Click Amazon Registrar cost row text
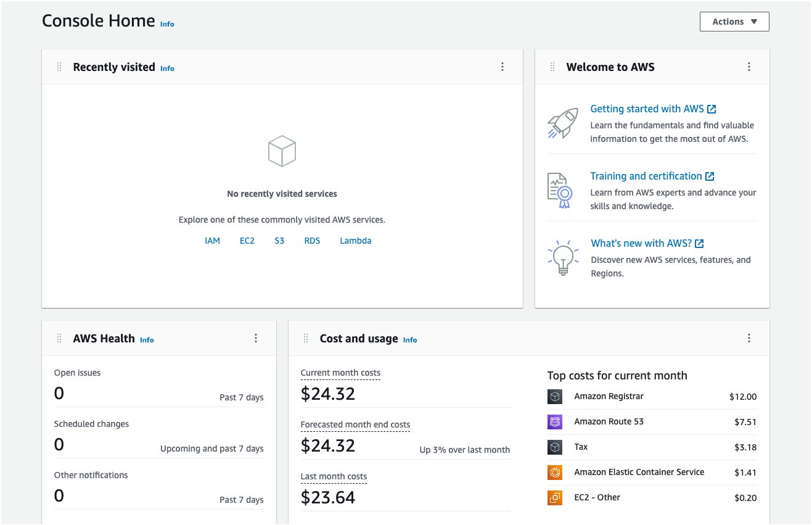This screenshot has height=525, width=812. click(x=609, y=396)
